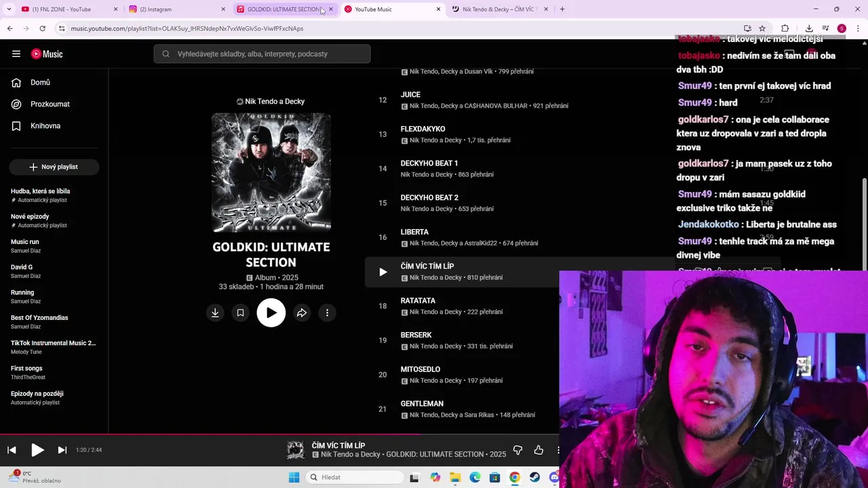
Task: Click the now-playing album thumbnail
Action: pos(296,450)
